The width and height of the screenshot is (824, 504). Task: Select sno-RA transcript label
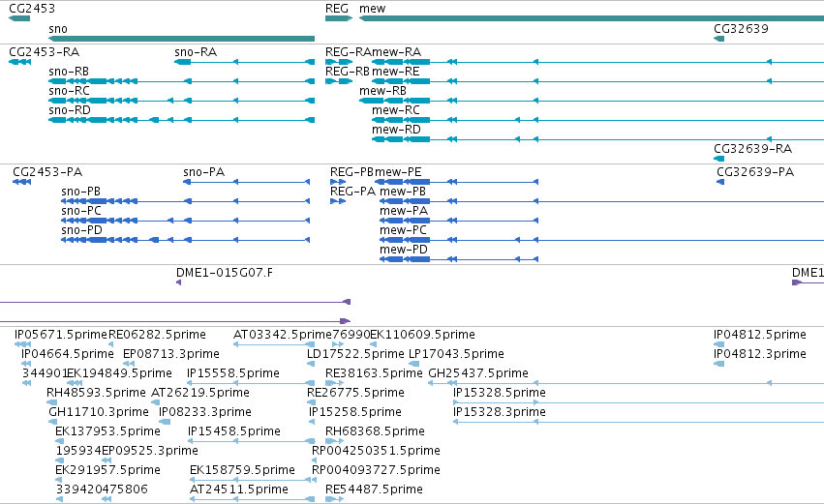(x=196, y=52)
